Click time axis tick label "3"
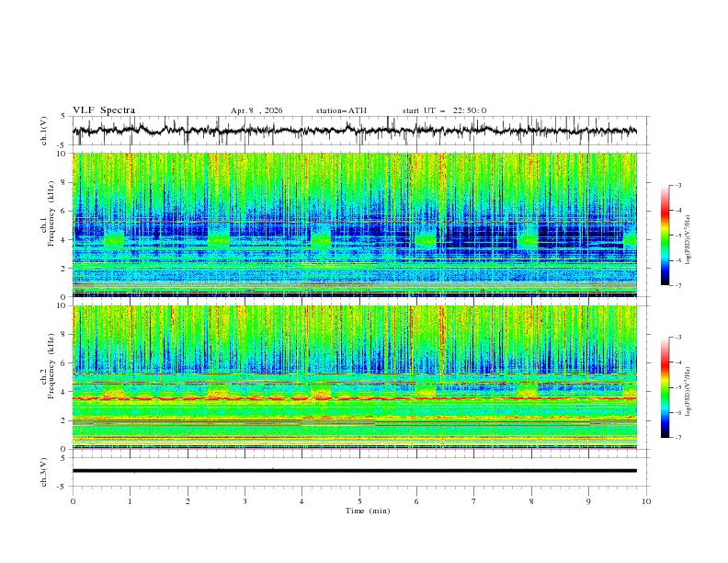The height and width of the screenshot is (563, 728). tap(245, 501)
